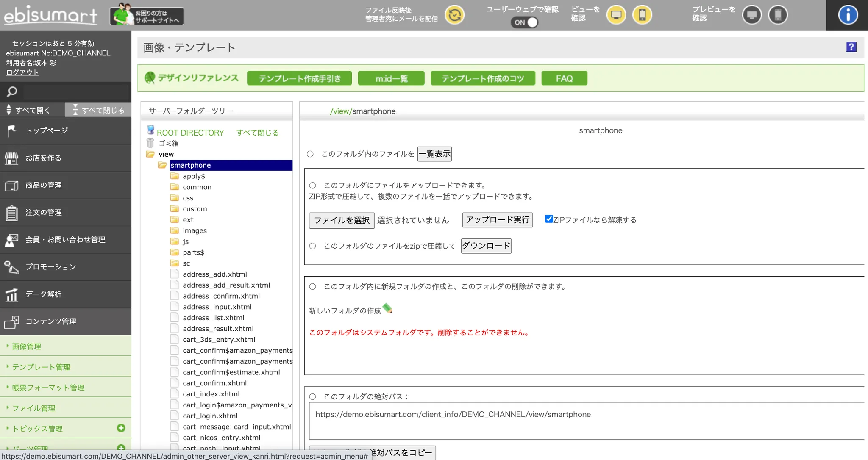Open the プロモーション sidebar menu
Viewport: 868px width, 460px height.
50,267
